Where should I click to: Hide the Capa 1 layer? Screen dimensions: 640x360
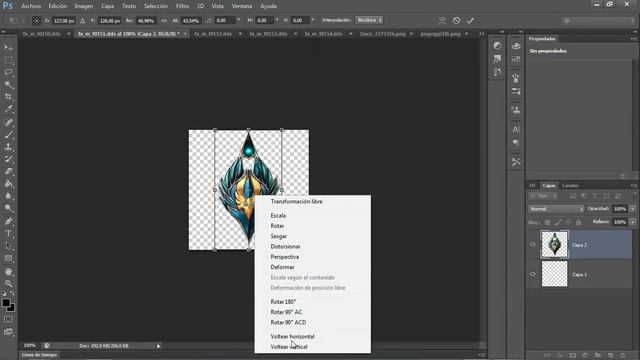point(532,274)
